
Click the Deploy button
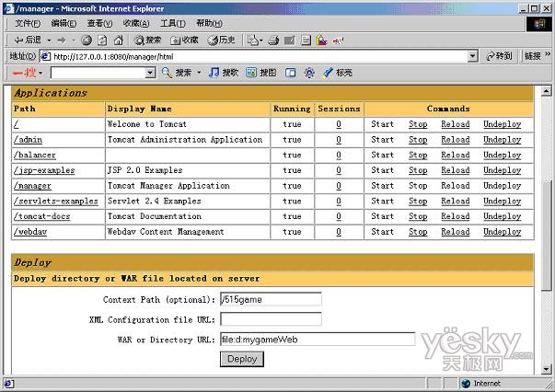[x=242, y=359]
